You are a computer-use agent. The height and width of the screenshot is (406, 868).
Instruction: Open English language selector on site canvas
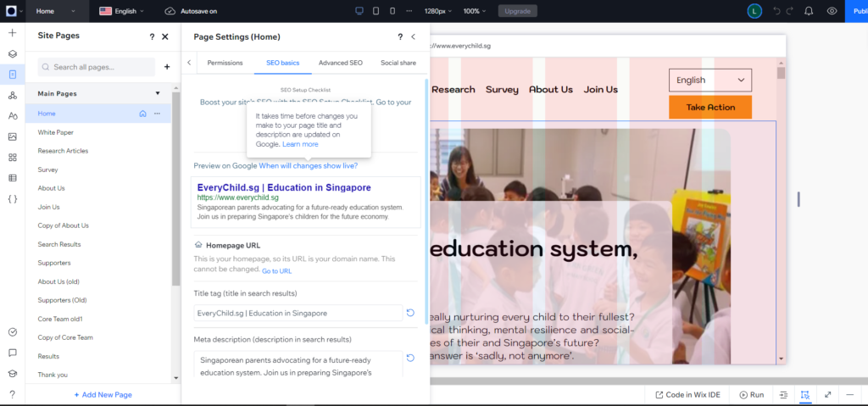point(710,81)
